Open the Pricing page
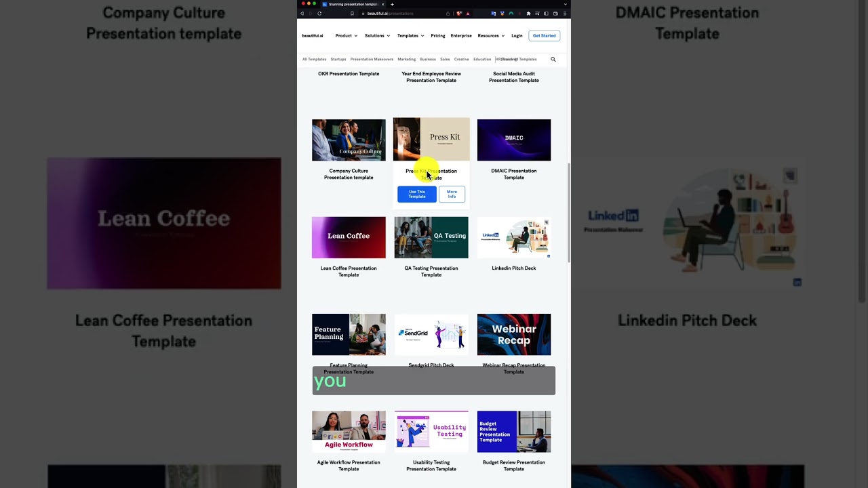 click(438, 36)
